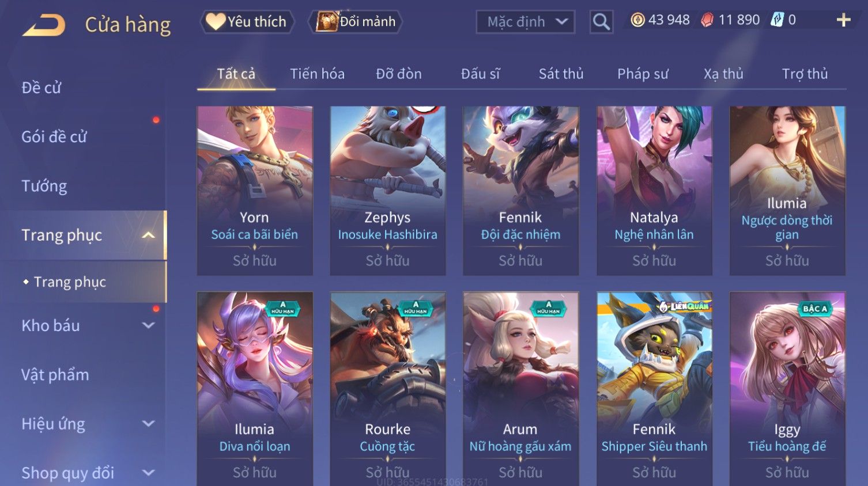The width and height of the screenshot is (868, 486).
Task: Click the red gem currency icon
Action: coord(707,20)
